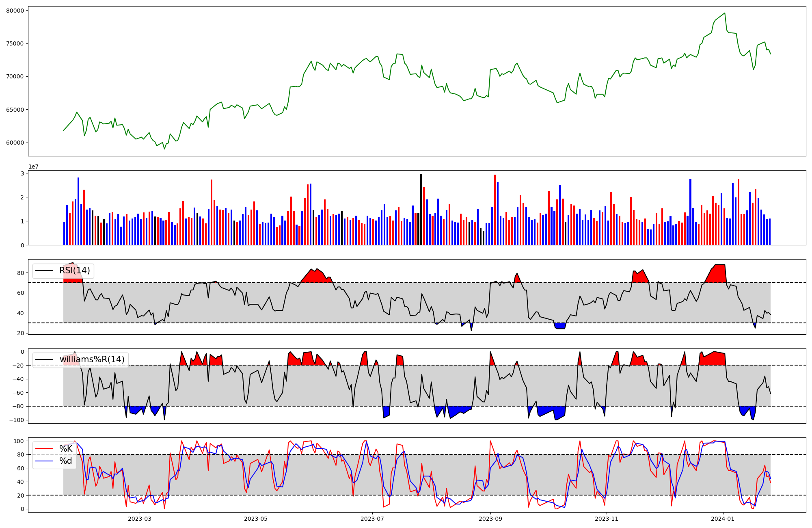The height and width of the screenshot is (528, 812).
Task: Click the tallest black volume bar
Action: 421,209
